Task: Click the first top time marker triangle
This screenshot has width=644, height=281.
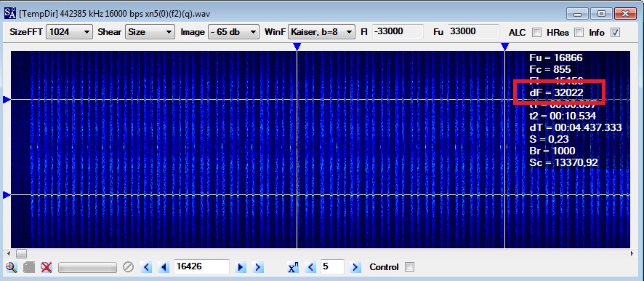Action: click(297, 47)
